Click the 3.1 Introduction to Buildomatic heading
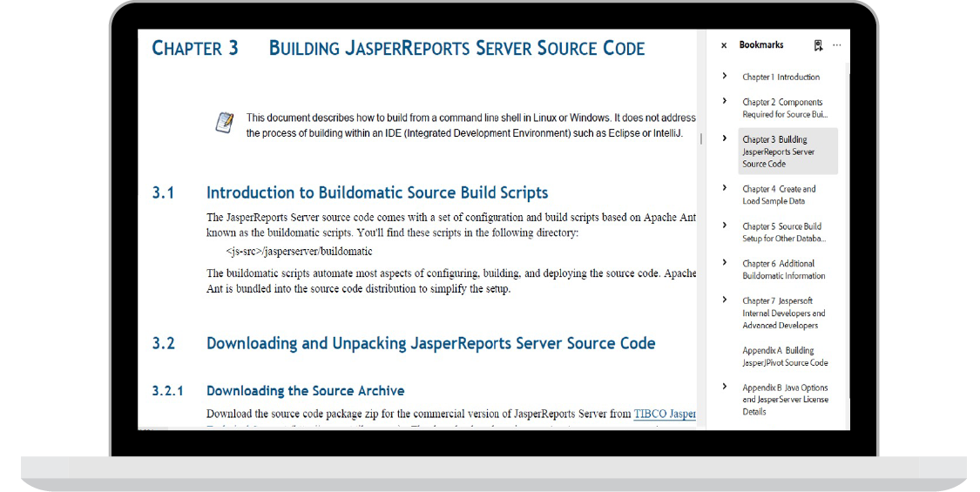980x492 pixels. pyautogui.click(x=350, y=192)
